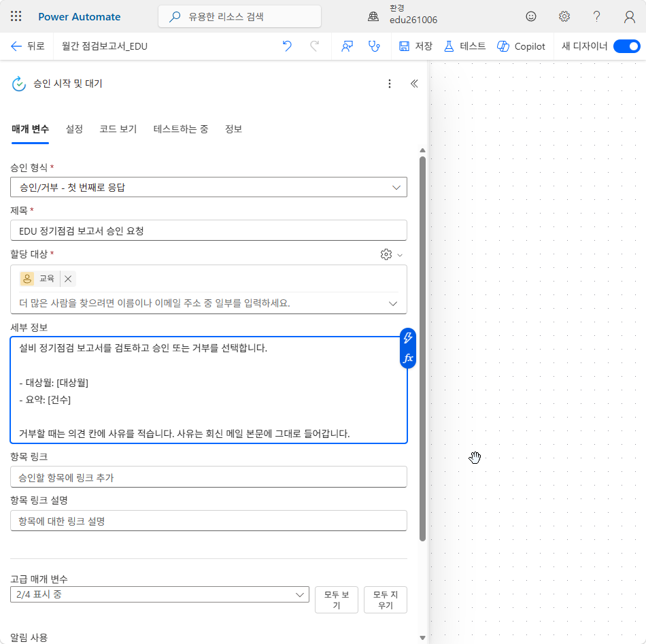Click the flow name 월간 점검보고서_EDU

[105, 46]
